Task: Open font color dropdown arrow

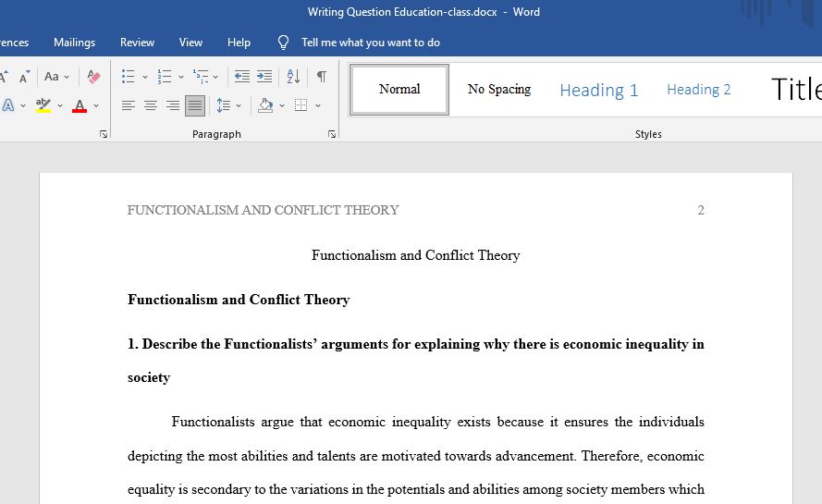Action: (96, 106)
